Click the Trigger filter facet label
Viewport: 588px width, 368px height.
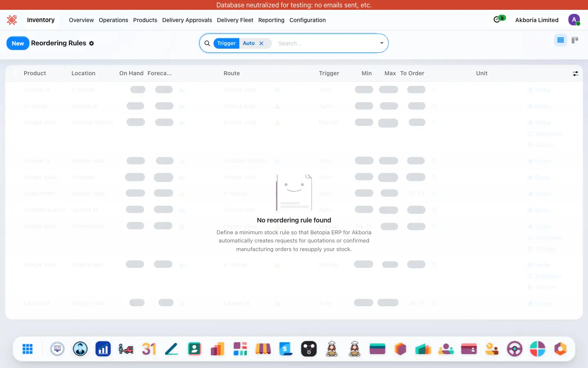(226, 43)
